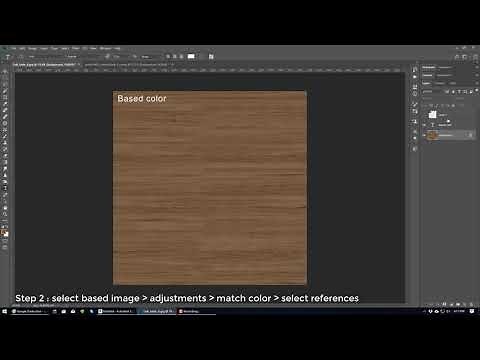
Task: Open the anti-aliasing method dropdown
Action: click(151, 57)
